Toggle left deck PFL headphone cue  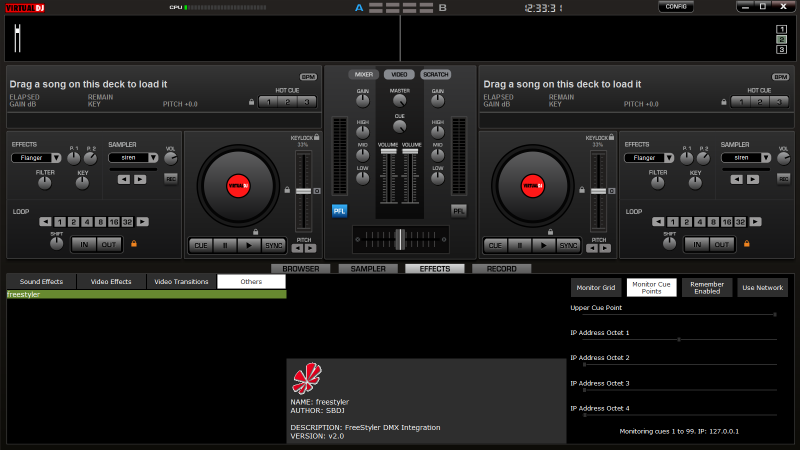pos(339,211)
